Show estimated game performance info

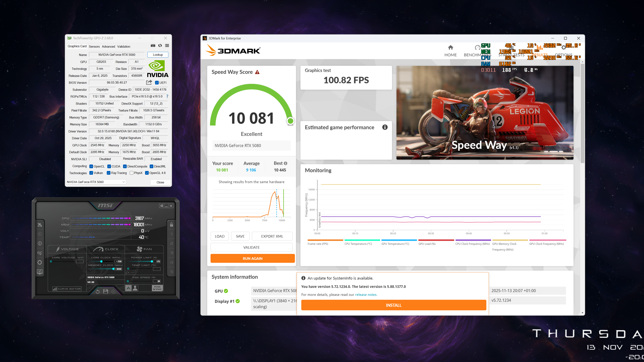click(385, 127)
